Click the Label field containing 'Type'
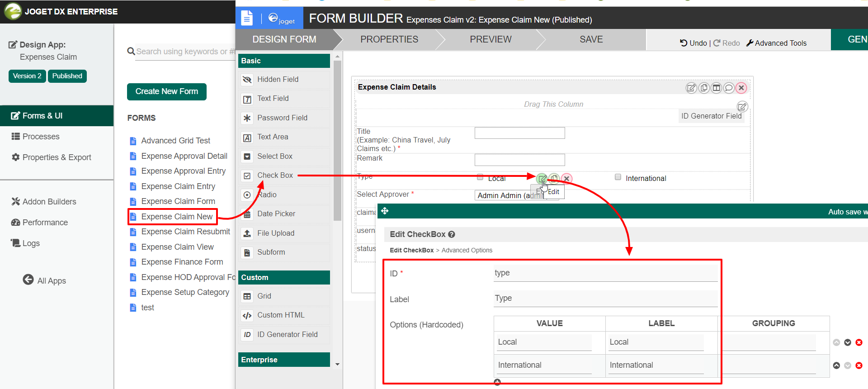 (606, 299)
